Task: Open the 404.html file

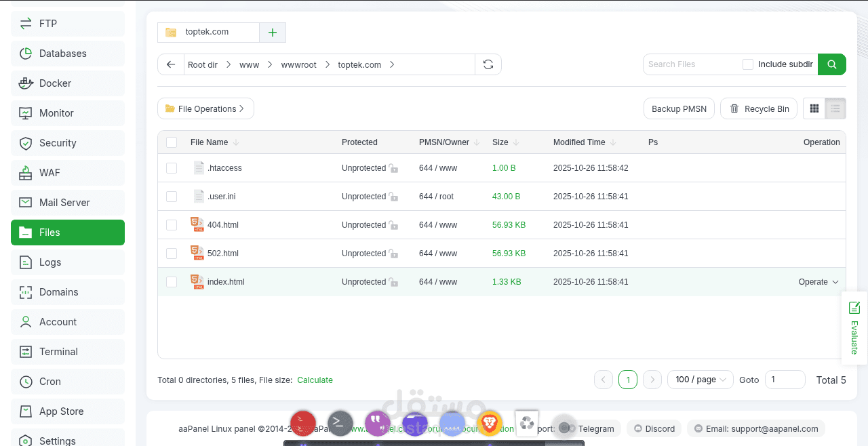Action: coord(223,225)
